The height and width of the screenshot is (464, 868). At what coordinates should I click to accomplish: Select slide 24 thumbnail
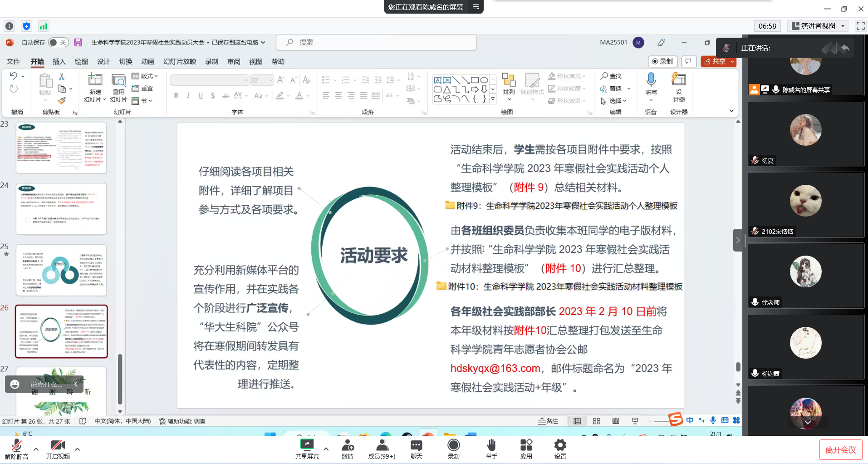pyautogui.click(x=61, y=209)
